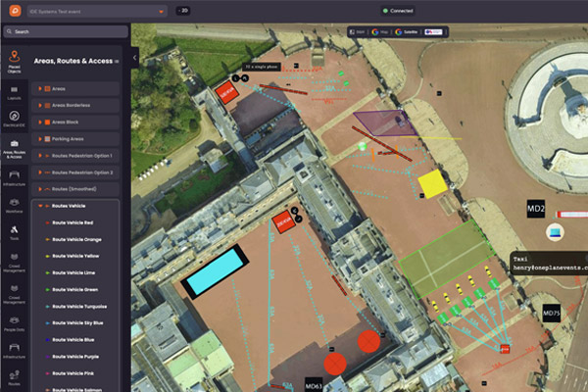588x392 pixels.
Task: Open the menu beside Areas, Routes & Access heading
Action: pos(117,61)
